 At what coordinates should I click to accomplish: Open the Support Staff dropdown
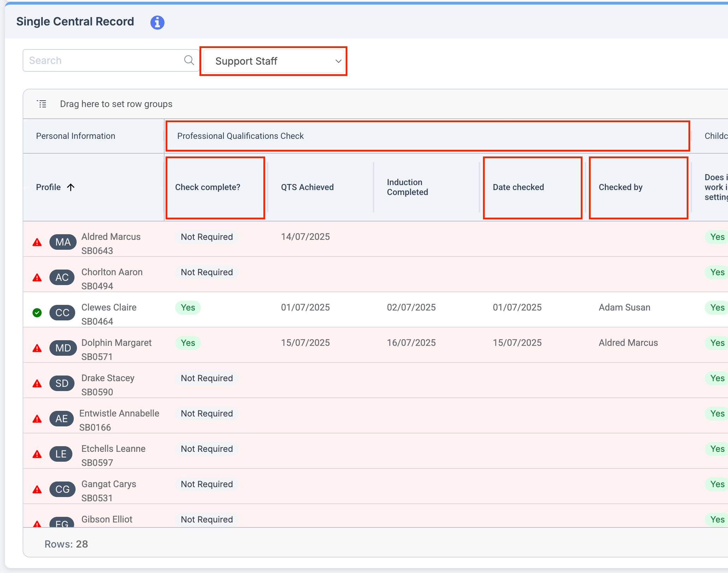[x=274, y=61]
